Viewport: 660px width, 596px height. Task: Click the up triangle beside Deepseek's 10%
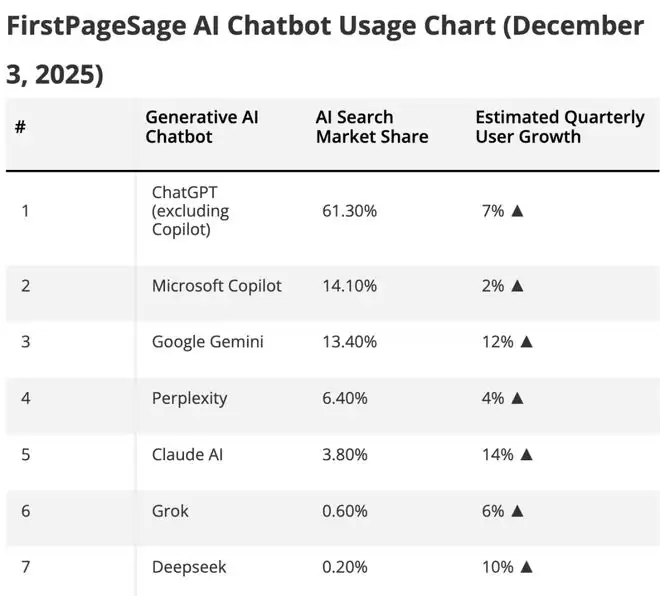pyautogui.click(x=526, y=567)
